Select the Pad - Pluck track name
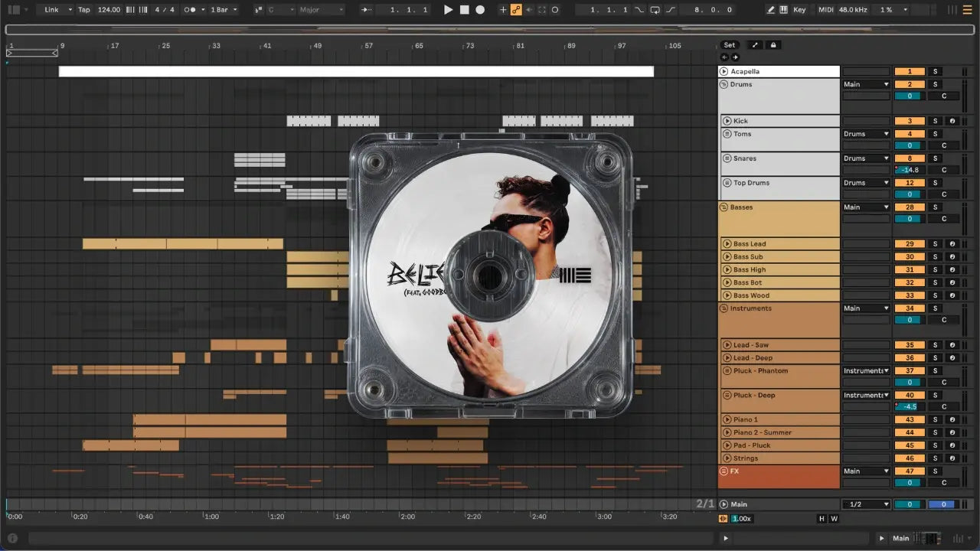Screen dimensions: 980x551 click(752, 445)
